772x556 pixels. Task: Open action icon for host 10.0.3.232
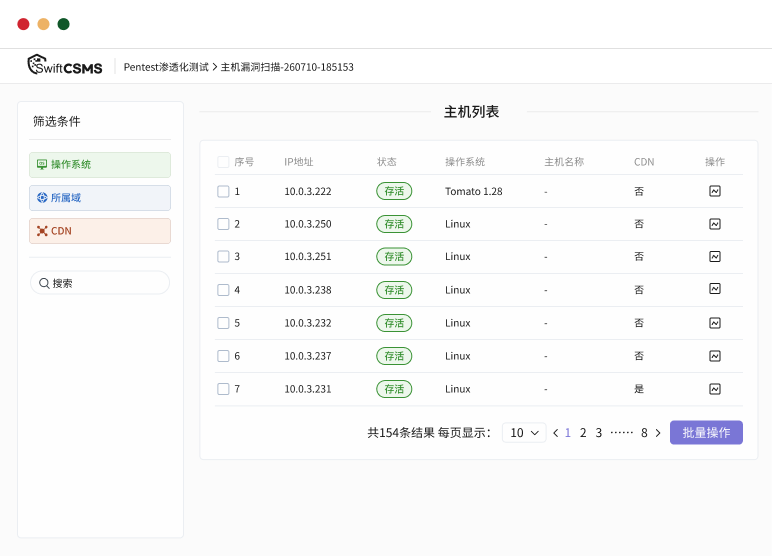[714, 323]
